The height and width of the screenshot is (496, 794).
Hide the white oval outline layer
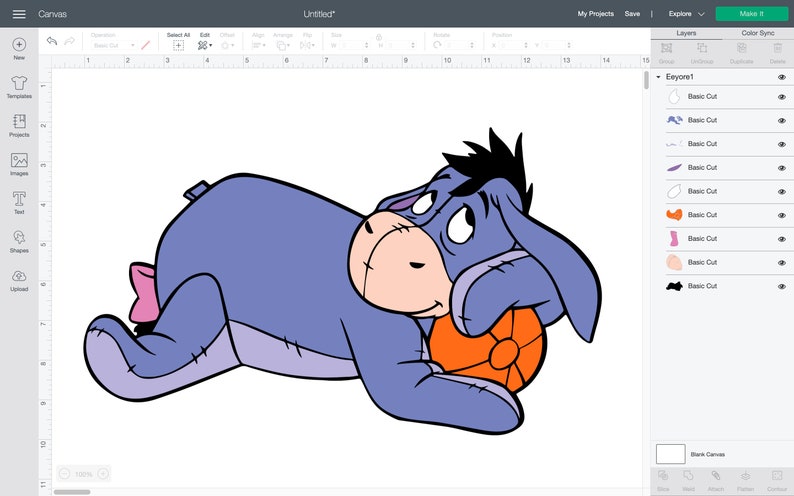point(782,192)
